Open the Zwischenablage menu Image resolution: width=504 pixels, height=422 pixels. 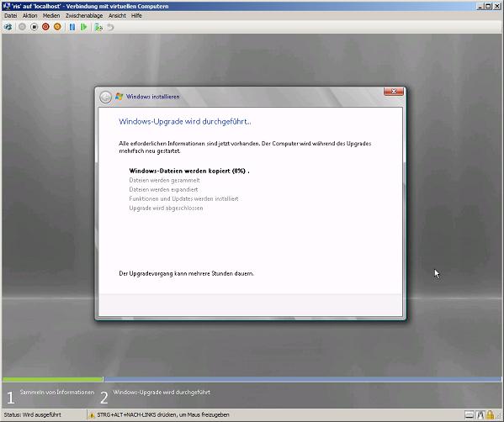84,16
